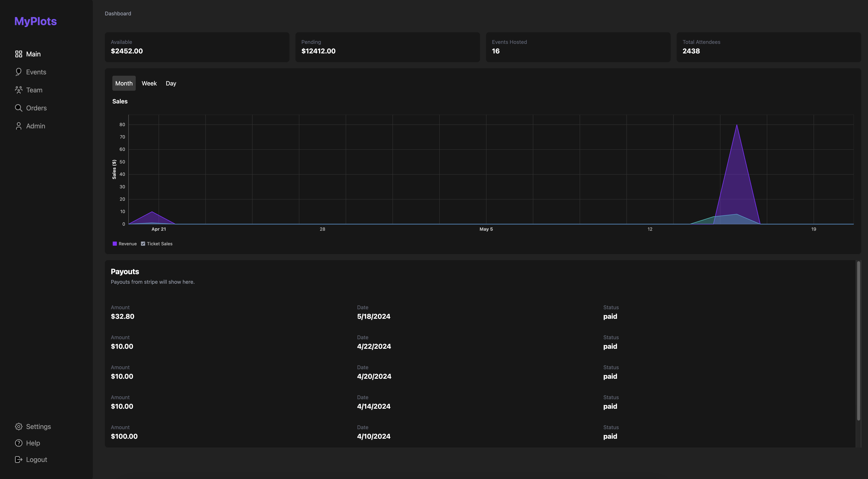Viewport: 868px width, 479px height.
Task: Go to the Main page label
Action: click(33, 54)
